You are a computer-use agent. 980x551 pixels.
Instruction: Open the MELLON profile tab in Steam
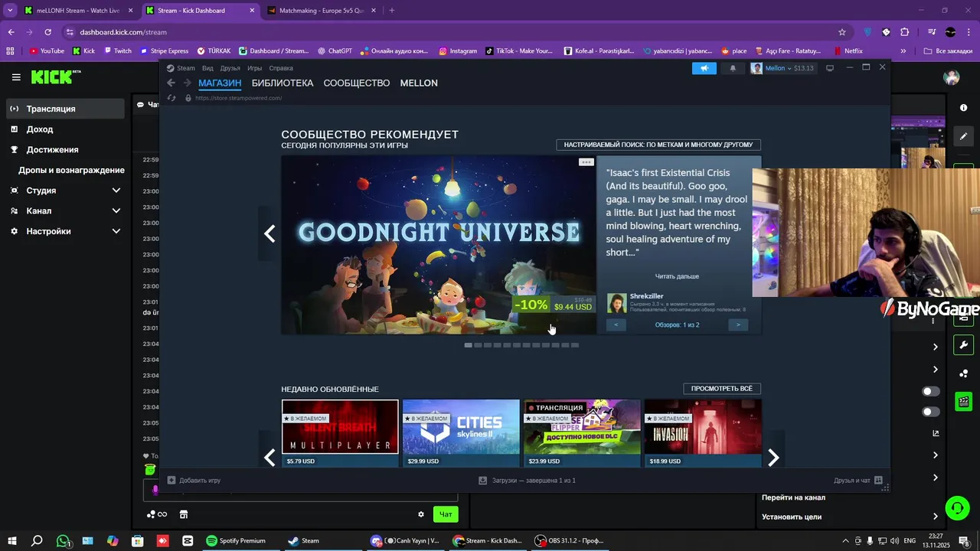pyautogui.click(x=419, y=83)
